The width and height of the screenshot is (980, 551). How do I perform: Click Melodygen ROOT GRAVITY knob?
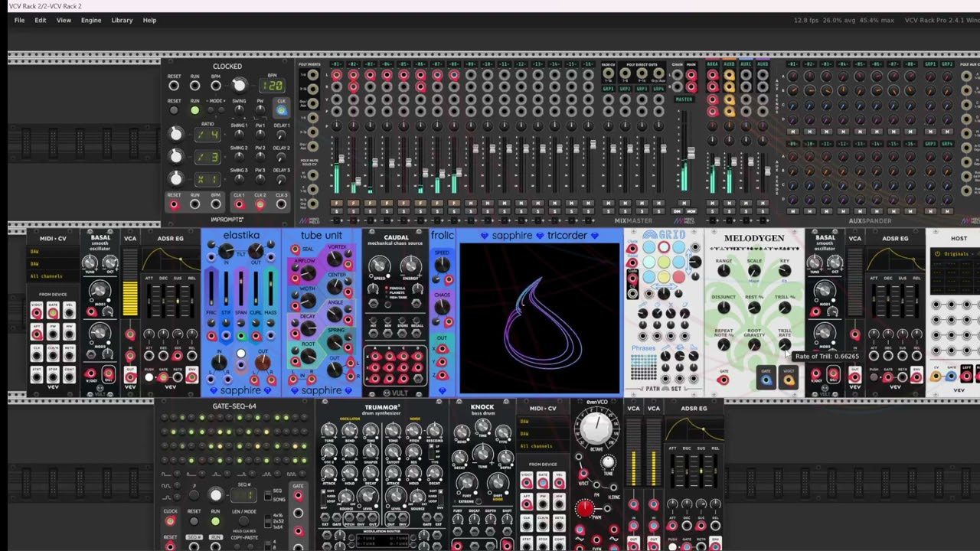pyautogui.click(x=754, y=345)
